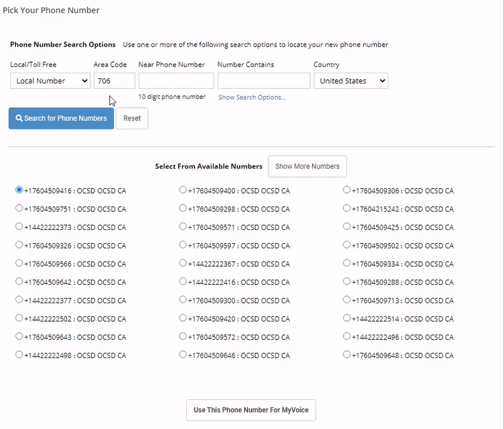
Task: Open the Show Search Options link
Action: [252, 97]
